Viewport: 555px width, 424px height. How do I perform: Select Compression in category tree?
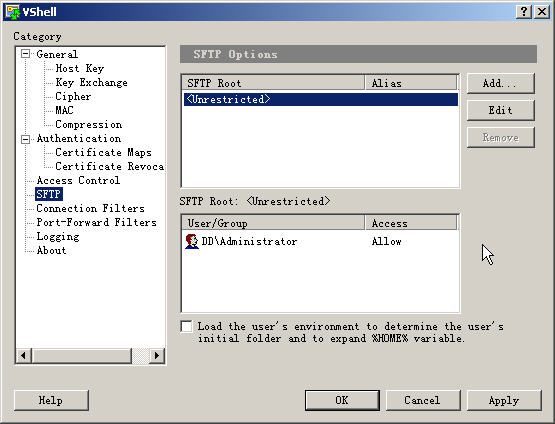[x=88, y=125]
